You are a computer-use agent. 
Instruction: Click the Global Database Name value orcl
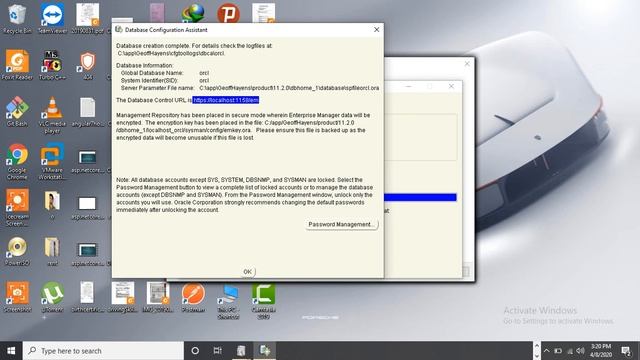(x=204, y=73)
